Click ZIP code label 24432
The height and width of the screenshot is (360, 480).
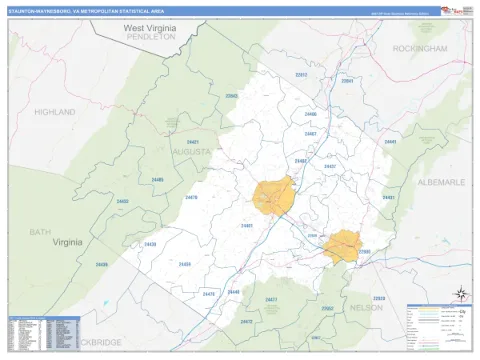click(x=122, y=201)
